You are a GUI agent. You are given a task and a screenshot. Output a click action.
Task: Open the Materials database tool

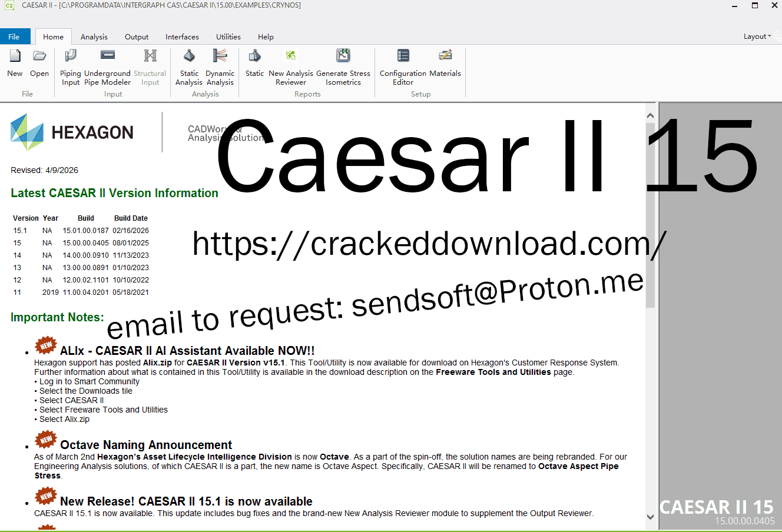[x=445, y=64]
